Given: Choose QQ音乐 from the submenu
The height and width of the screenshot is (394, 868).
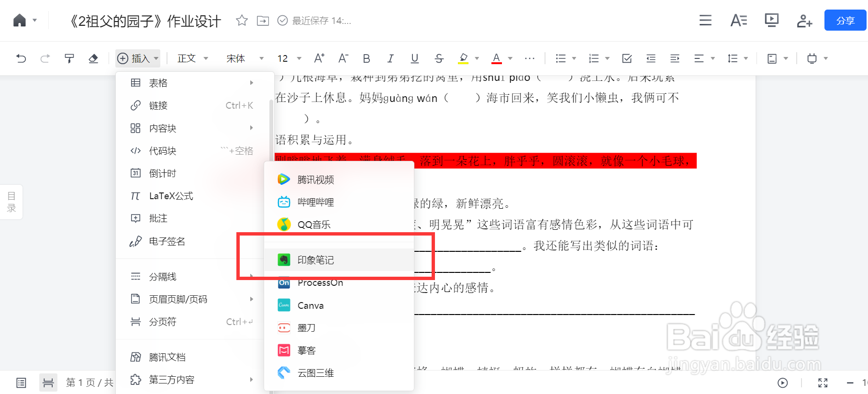Looking at the screenshot, I should click(x=339, y=225).
